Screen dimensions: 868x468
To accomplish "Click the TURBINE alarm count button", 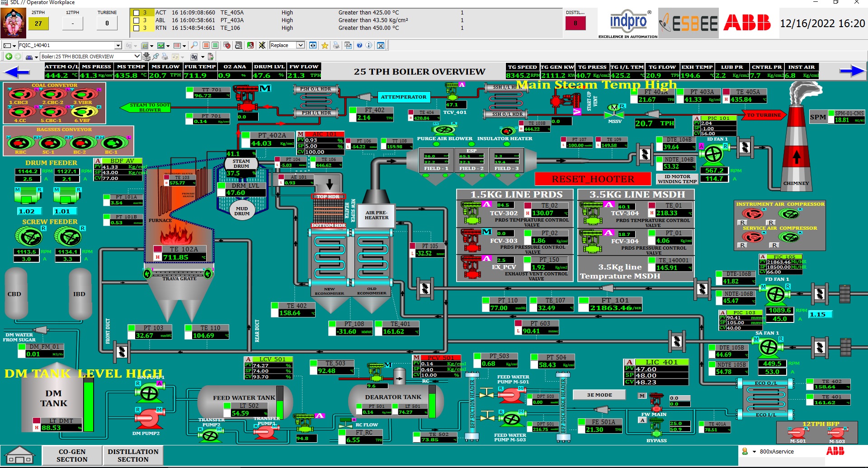I will point(107,23).
